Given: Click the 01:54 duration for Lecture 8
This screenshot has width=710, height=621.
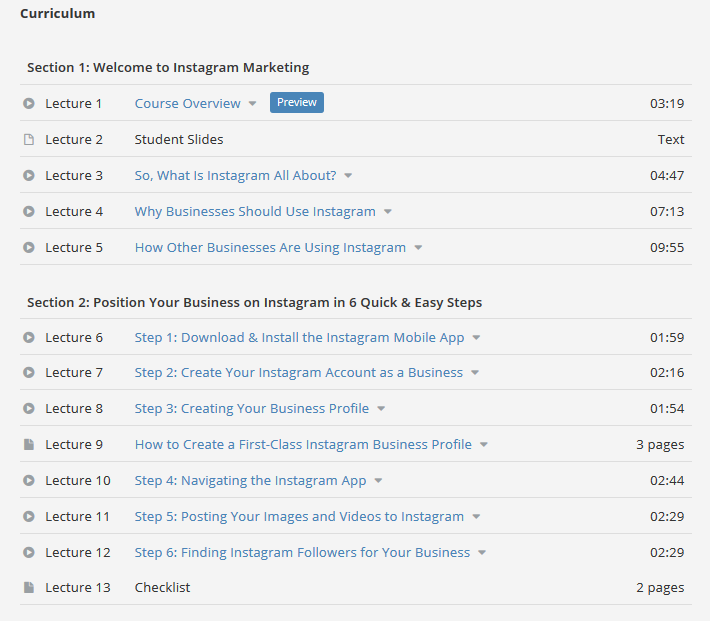Looking at the screenshot, I should coord(667,409).
